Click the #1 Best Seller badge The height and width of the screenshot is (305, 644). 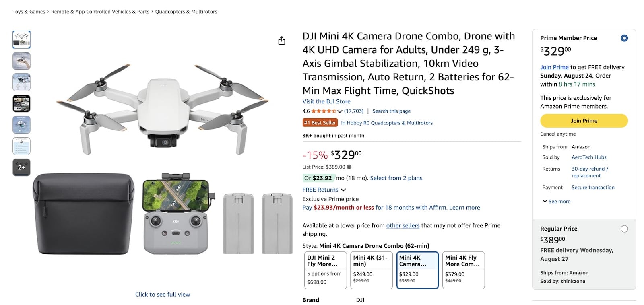point(320,122)
